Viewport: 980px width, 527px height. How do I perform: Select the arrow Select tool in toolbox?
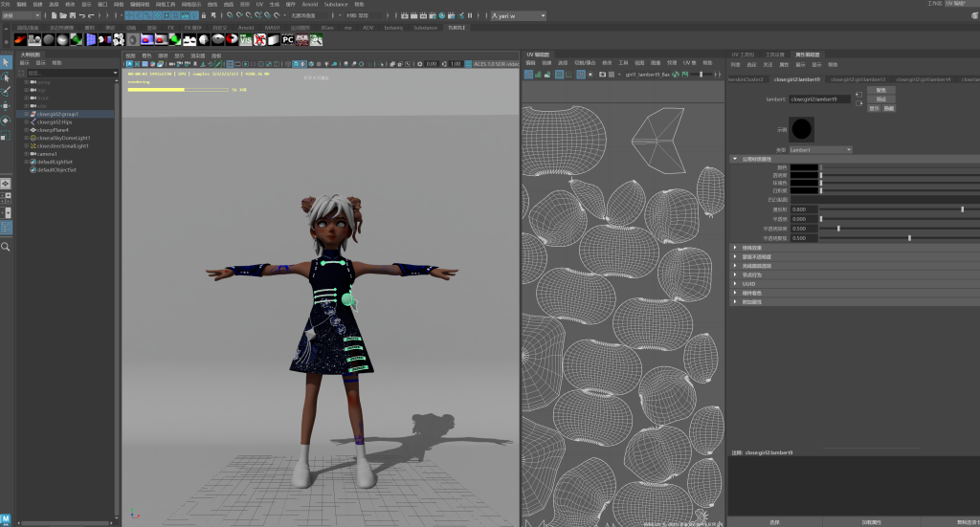pyautogui.click(x=6, y=62)
